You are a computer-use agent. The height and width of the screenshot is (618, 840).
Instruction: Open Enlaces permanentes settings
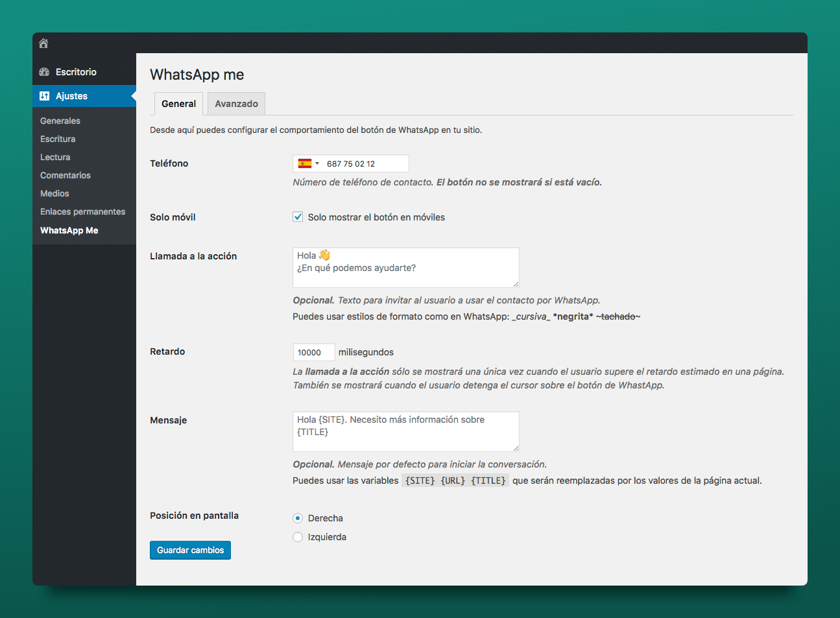[82, 211]
